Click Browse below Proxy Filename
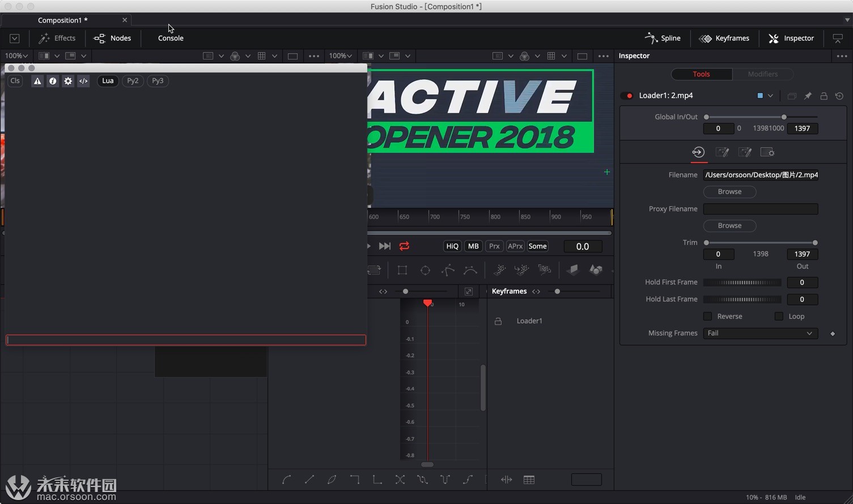This screenshot has height=504, width=853. click(729, 226)
